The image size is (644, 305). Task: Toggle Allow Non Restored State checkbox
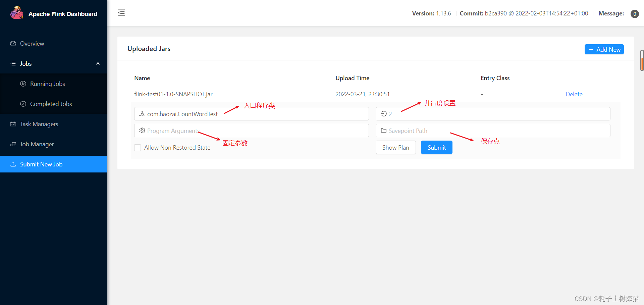point(138,148)
